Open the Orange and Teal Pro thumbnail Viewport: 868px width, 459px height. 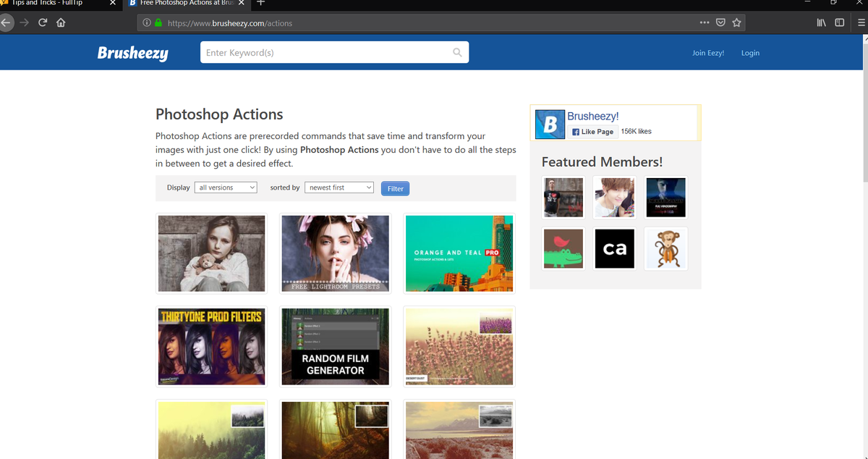point(459,253)
